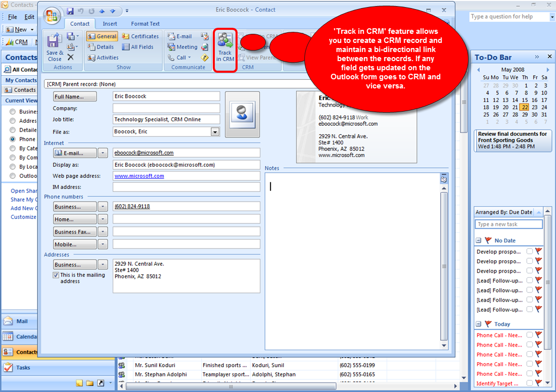Go to next month in calendar
This screenshot has width=556, height=392.
pyautogui.click(x=548, y=70)
